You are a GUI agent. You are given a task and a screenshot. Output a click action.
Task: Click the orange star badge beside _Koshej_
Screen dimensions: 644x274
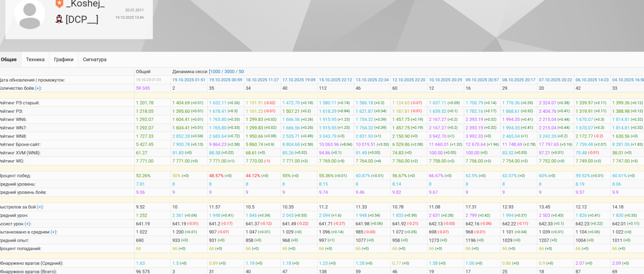point(59,4)
